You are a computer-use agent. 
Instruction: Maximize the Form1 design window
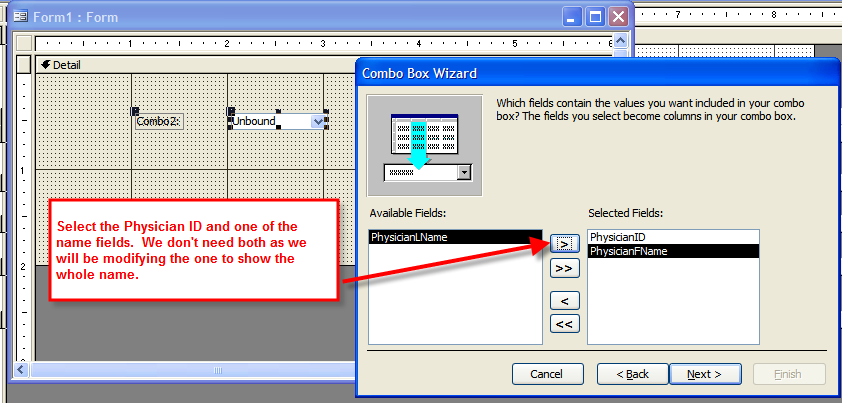[x=595, y=16]
